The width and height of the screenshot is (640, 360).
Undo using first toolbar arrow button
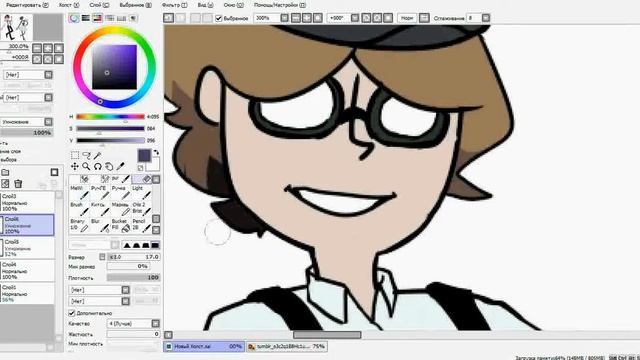(x=168, y=18)
